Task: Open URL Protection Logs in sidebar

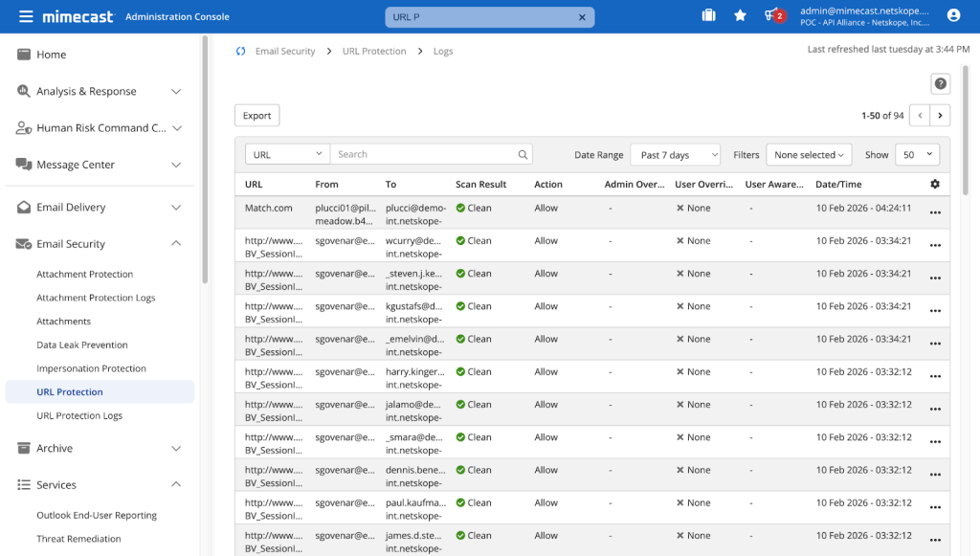Action: pos(79,415)
